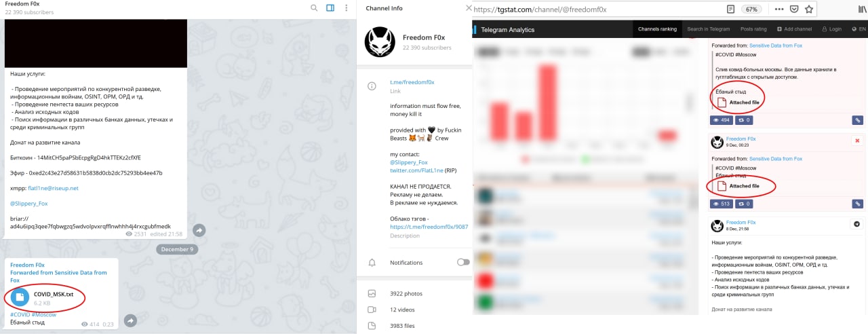The height and width of the screenshot is (334, 868).
Task: Toggle reader view icon in browser address bar
Action: pyautogui.click(x=730, y=10)
